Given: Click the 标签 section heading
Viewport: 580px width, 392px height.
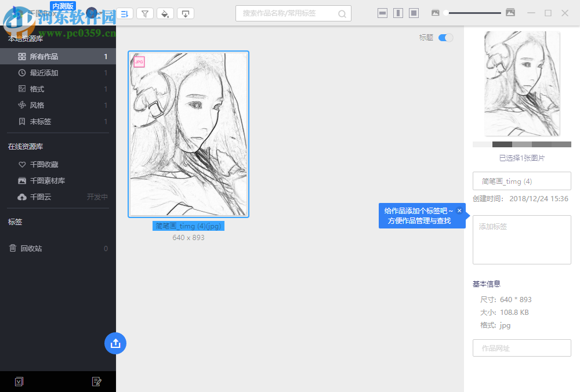Looking at the screenshot, I should [15, 222].
